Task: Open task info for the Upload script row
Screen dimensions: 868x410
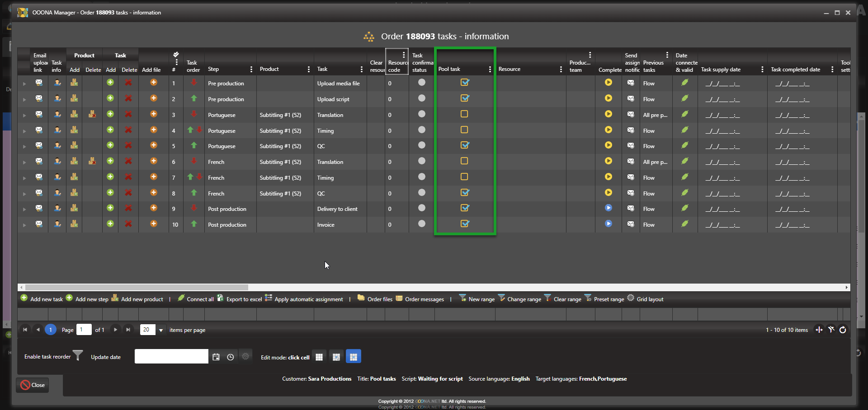Action: click(57, 98)
